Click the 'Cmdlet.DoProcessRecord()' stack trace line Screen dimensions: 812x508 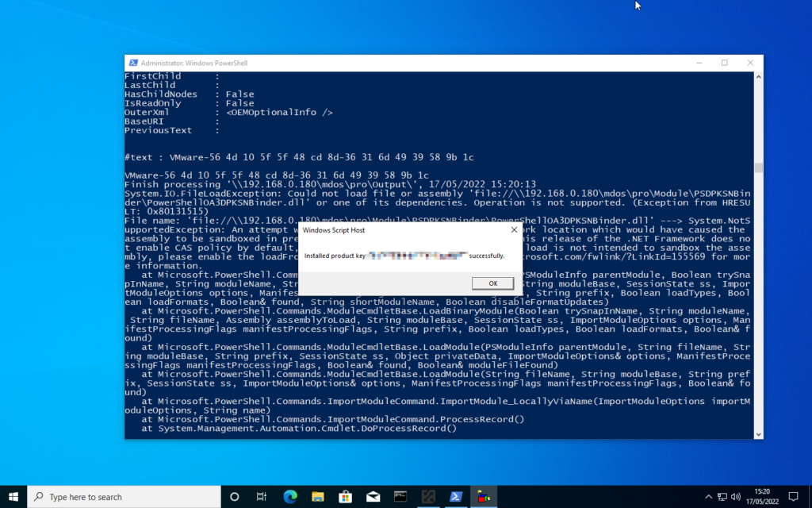(x=299, y=428)
